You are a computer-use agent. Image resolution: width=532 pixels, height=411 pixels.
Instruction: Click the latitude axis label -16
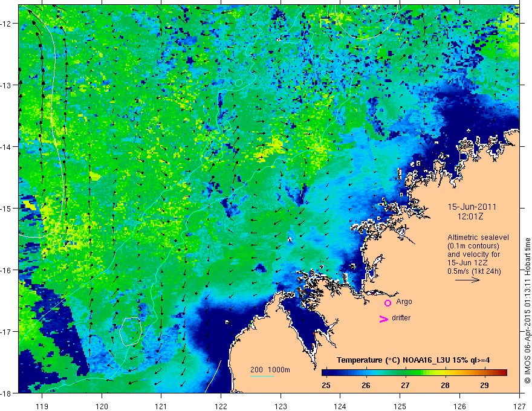[6, 270]
